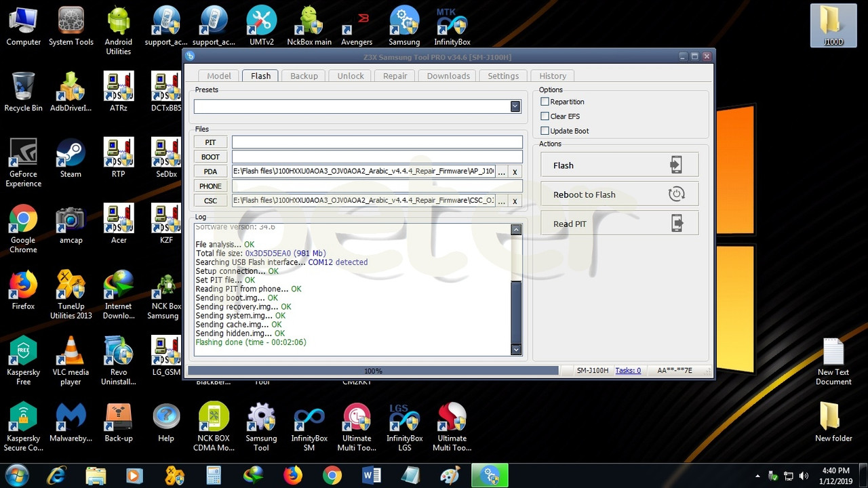This screenshot has width=868, height=488.
Task: Expand the Presets dropdown
Action: [x=515, y=106]
